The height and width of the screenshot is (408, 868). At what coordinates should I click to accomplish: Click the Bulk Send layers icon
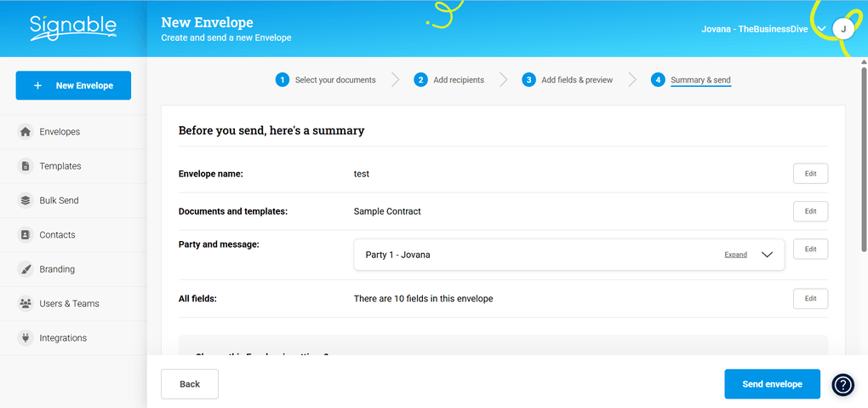click(25, 201)
